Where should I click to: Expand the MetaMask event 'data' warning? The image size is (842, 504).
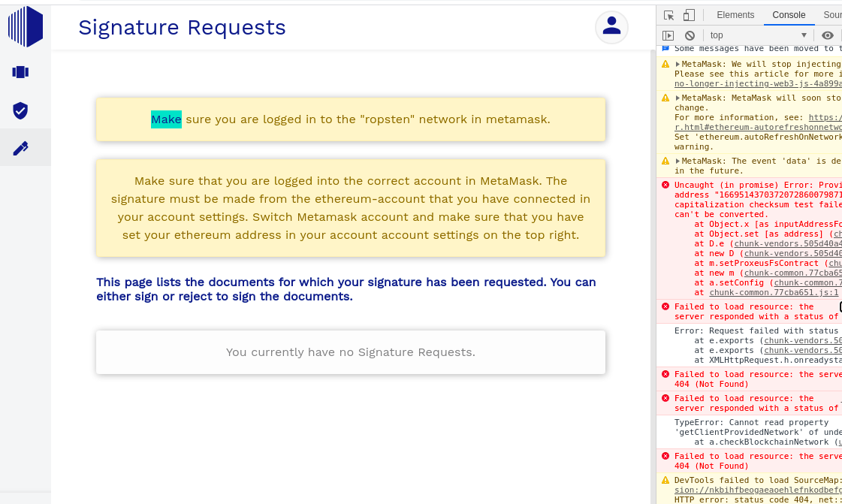coord(678,161)
